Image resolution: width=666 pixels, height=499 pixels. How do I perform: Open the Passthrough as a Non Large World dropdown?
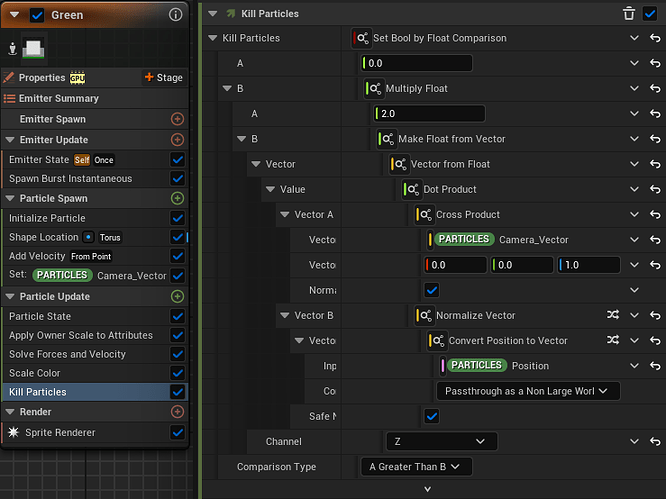pos(528,391)
